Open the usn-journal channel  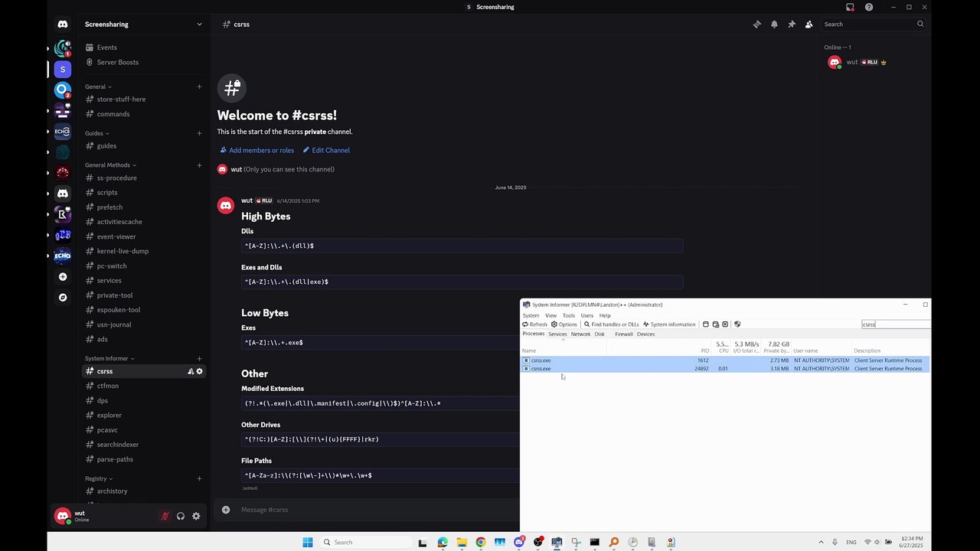pyautogui.click(x=143, y=324)
